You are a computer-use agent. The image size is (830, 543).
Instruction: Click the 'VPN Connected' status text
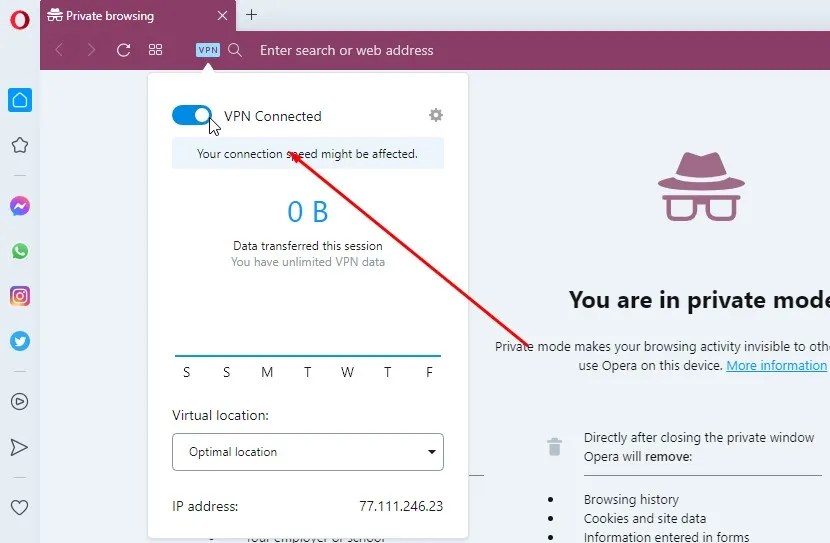tap(273, 116)
